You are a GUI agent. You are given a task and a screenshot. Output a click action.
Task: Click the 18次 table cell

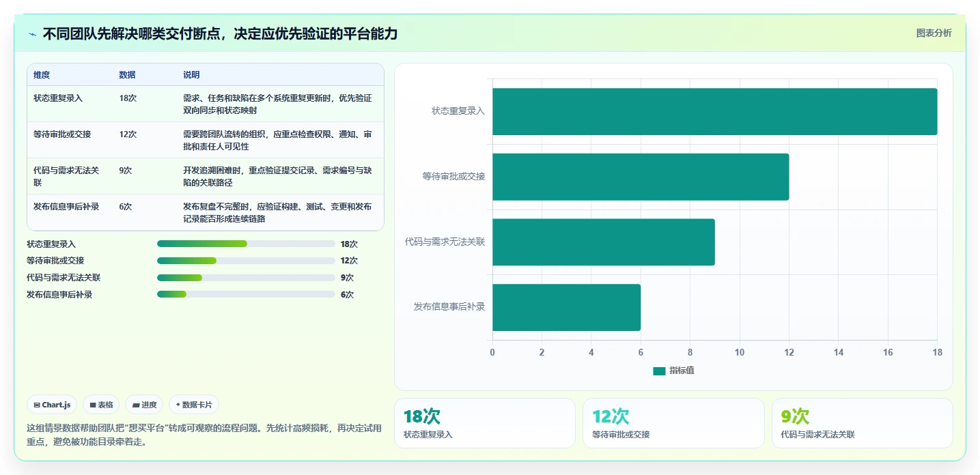tap(128, 98)
